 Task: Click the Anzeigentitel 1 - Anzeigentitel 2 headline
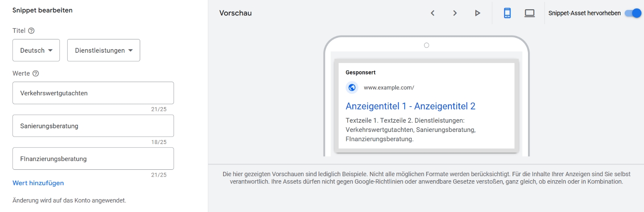tap(410, 106)
